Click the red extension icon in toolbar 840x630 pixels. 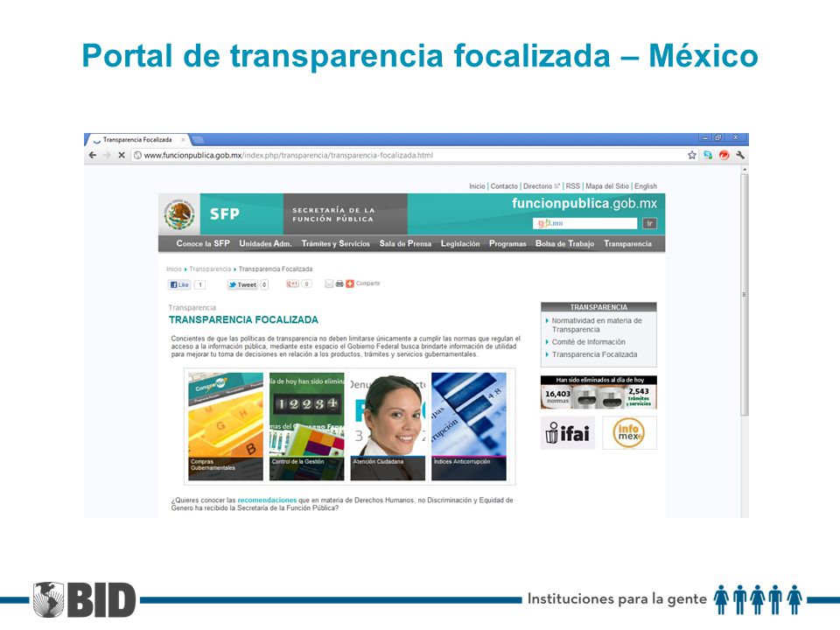[x=724, y=156]
